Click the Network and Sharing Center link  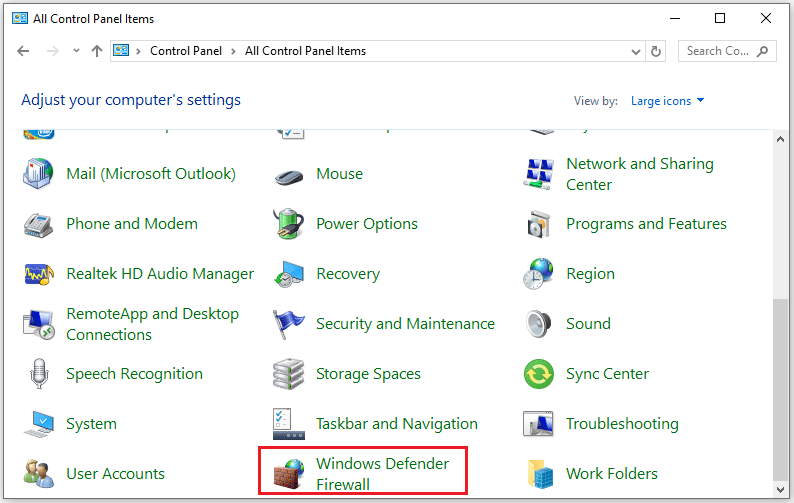pyautogui.click(x=640, y=174)
